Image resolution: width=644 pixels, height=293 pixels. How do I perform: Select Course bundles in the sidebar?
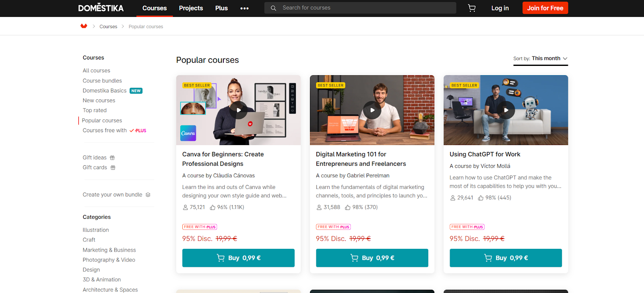102,81
